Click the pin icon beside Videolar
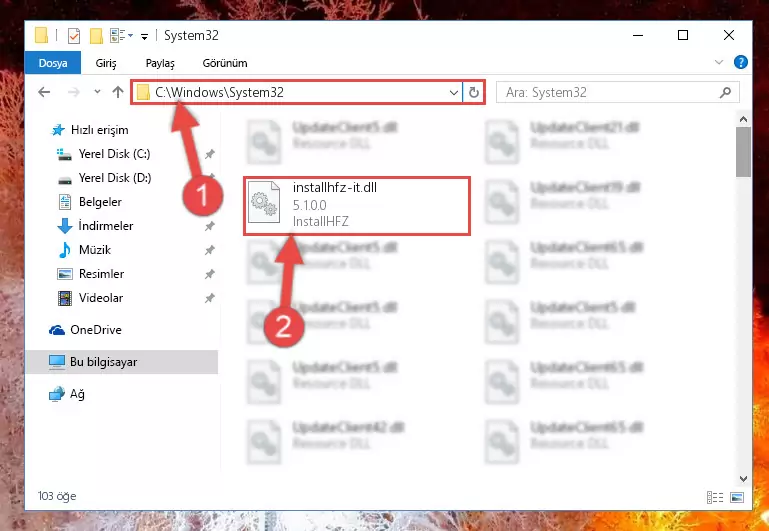The height and width of the screenshot is (531, 769). [209, 298]
